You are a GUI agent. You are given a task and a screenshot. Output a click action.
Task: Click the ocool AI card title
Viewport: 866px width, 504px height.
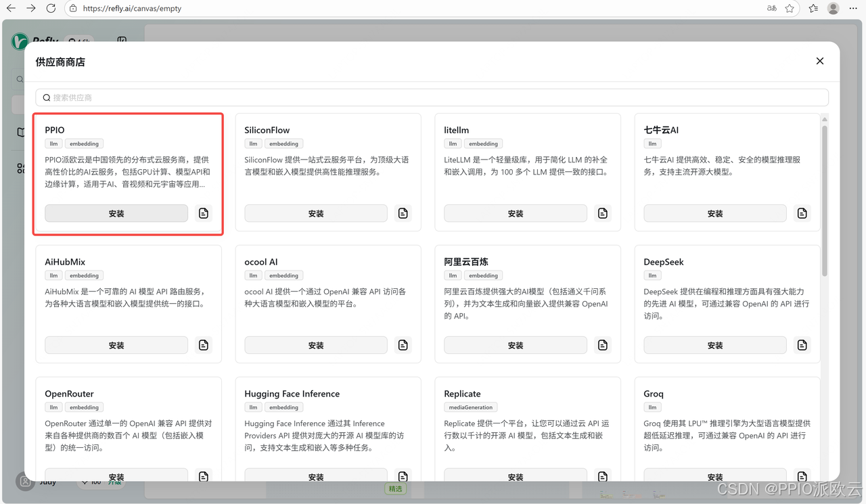261,262
